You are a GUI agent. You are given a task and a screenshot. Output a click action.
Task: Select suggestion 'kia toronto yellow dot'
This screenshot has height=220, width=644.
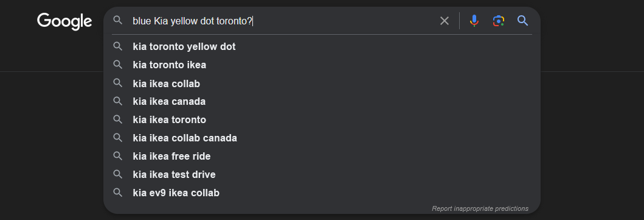(x=322, y=46)
